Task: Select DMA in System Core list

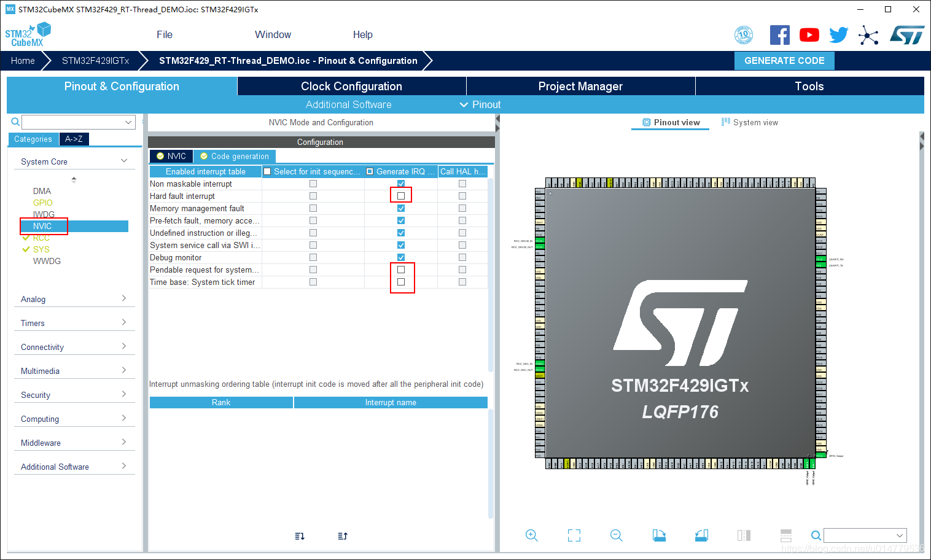Action: pyautogui.click(x=42, y=191)
